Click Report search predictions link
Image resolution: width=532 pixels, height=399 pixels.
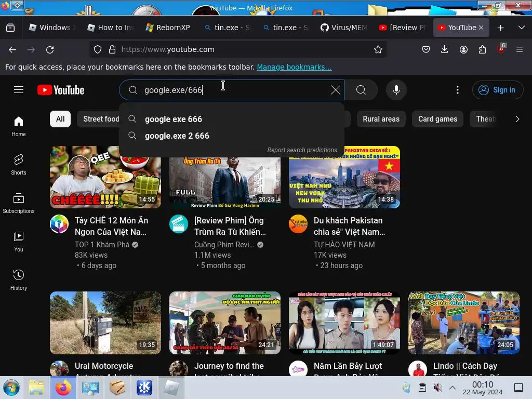302,150
